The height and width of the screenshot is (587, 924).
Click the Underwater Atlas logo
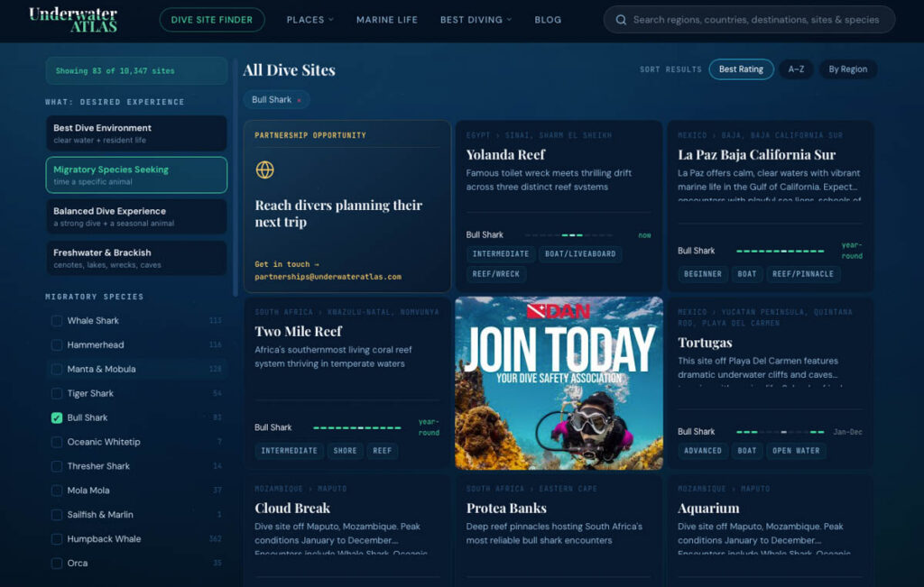click(x=73, y=20)
